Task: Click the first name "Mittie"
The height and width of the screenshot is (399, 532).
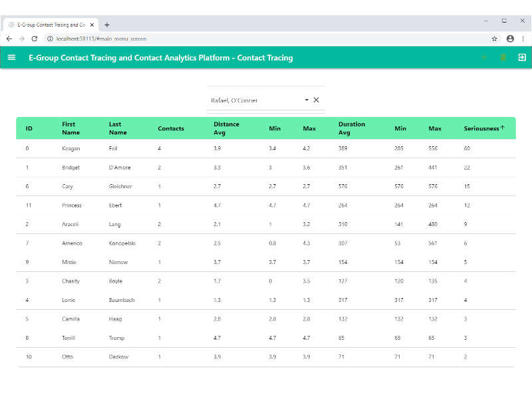Action: pos(69,262)
